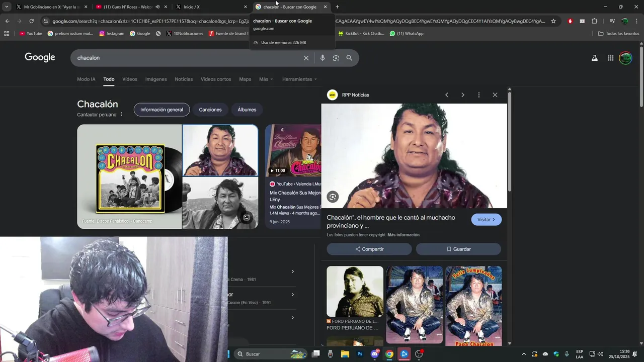
Task: Start a voice search with the microphone
Action: [323, 58]
